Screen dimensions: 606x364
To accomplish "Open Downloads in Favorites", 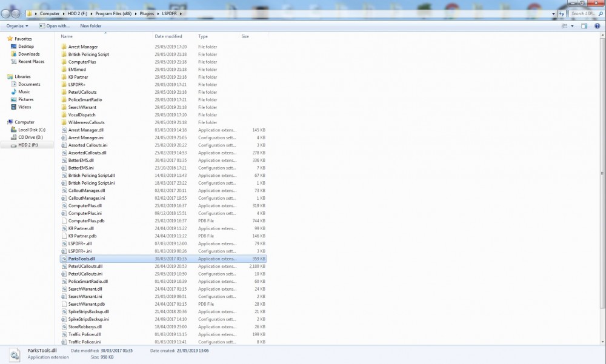I will 29,54.
